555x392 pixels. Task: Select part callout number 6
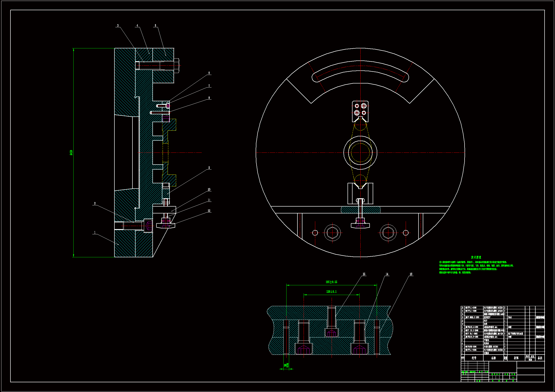[x=209, y=73]
